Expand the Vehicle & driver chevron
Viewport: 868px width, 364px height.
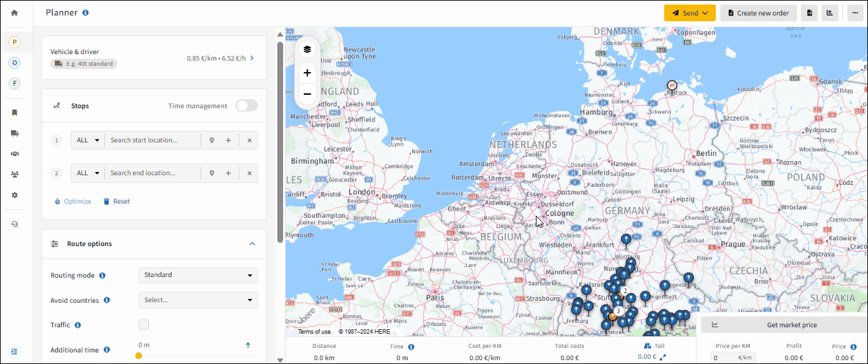[252, 58]
